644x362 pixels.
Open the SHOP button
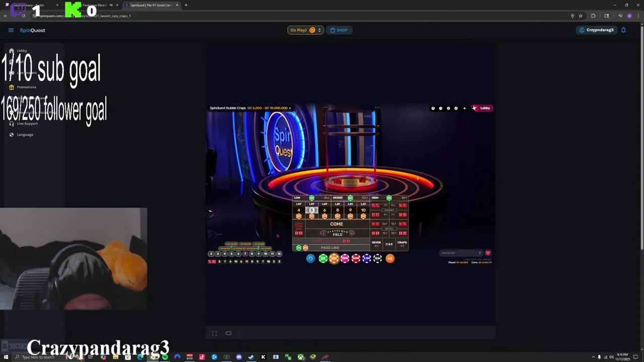(339, 30)
